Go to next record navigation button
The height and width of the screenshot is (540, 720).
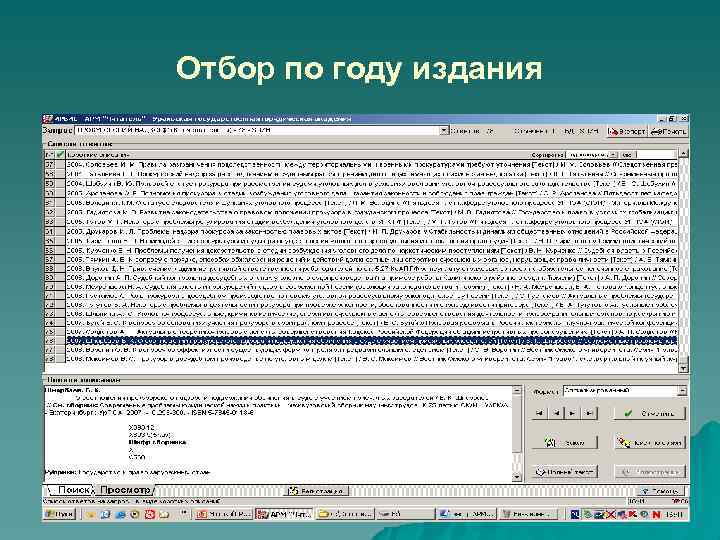tap(572, 413)
